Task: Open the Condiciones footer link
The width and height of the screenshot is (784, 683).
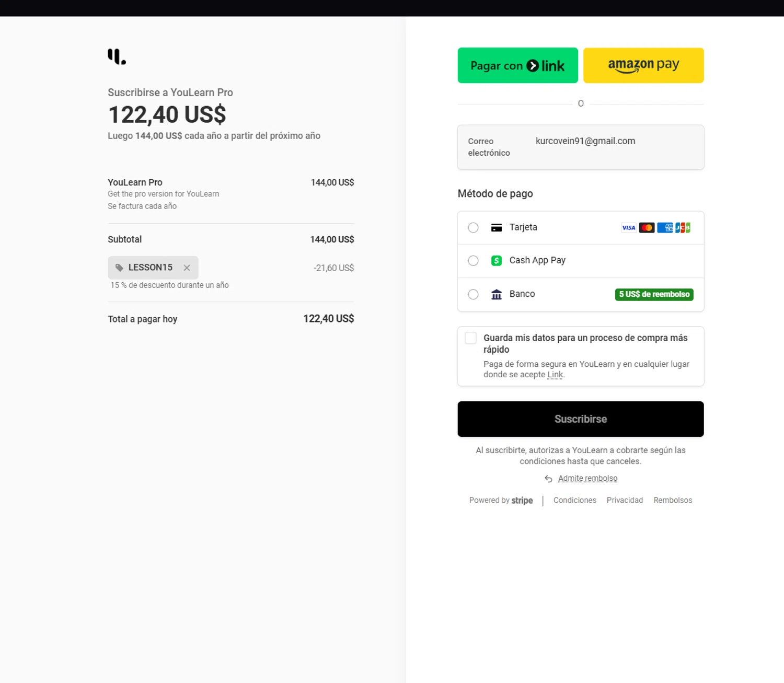Action: point(574,500)
